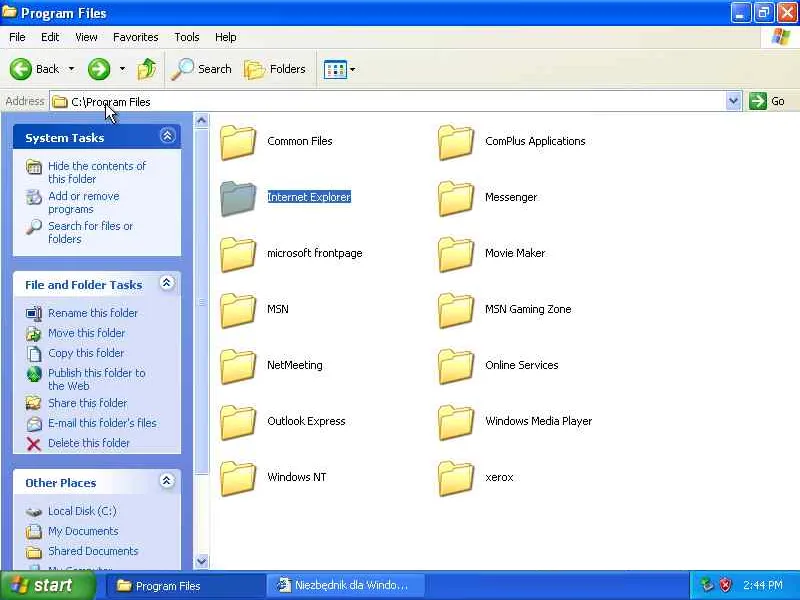Click Delete this folder link
Image resolution: width=800 pixels, height=600 pixels.
click(89, 443)
